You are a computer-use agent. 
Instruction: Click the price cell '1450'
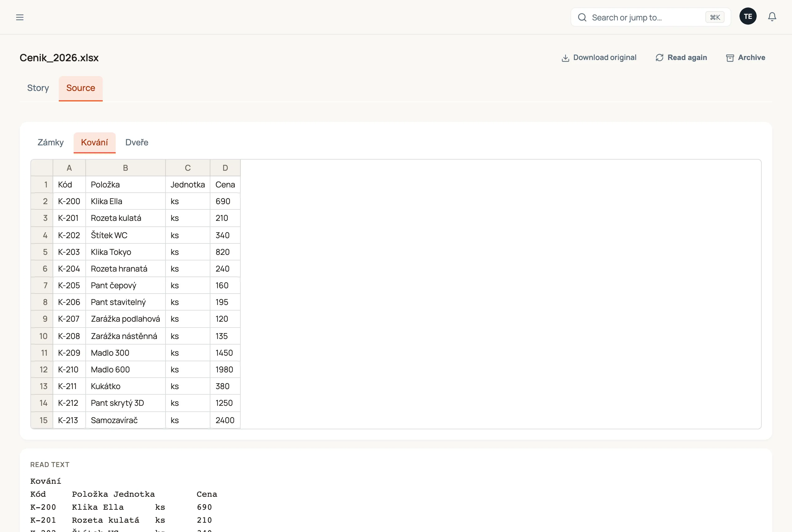[x=225, y=353]
